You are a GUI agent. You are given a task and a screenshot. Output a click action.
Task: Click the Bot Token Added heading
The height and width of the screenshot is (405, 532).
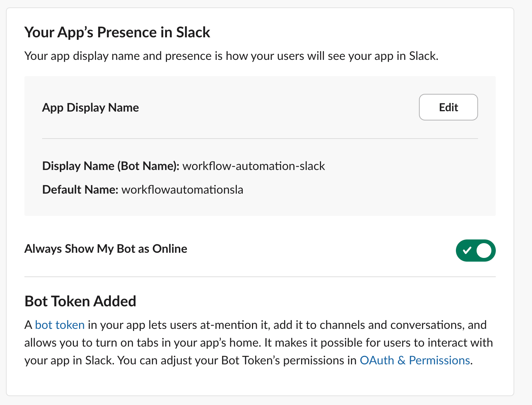tap(80, 301)
